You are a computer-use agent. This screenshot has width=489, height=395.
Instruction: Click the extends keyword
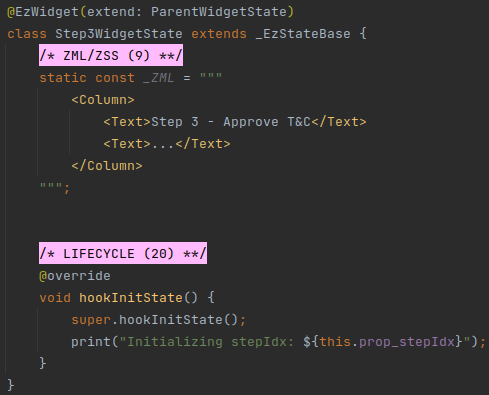tap(219, 34)
